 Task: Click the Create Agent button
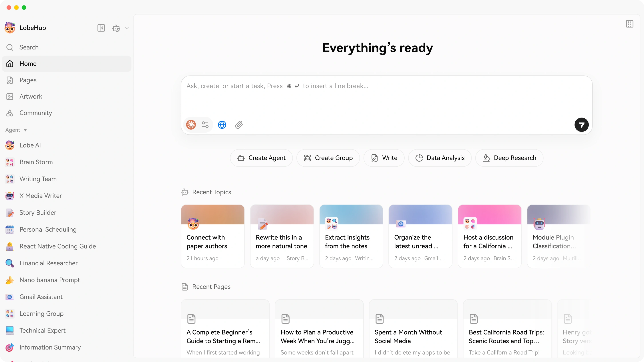[x=261, y=158]
